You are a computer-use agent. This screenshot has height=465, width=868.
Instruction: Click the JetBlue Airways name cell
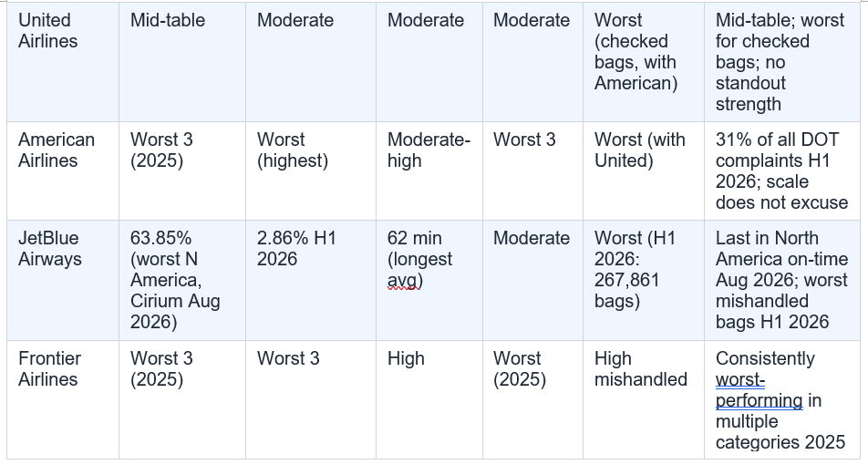[63, 280]
